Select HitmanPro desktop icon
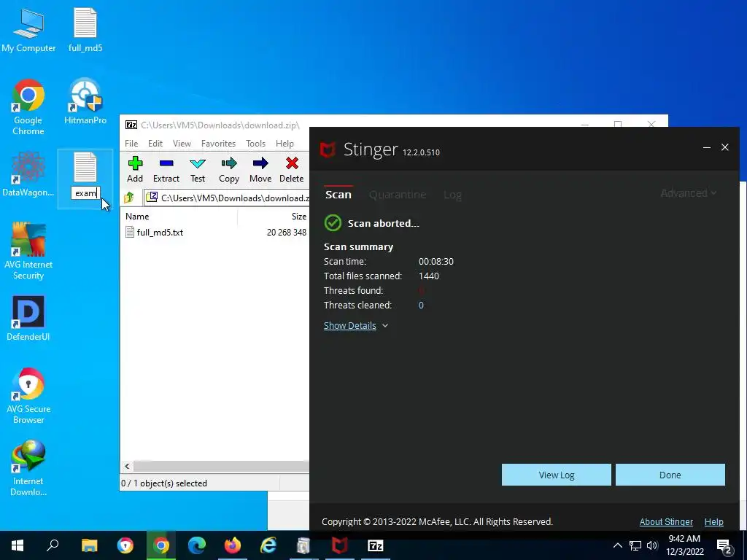Image resolution: width=747 pixels, height=560 pixels. [x=85, y=102]
